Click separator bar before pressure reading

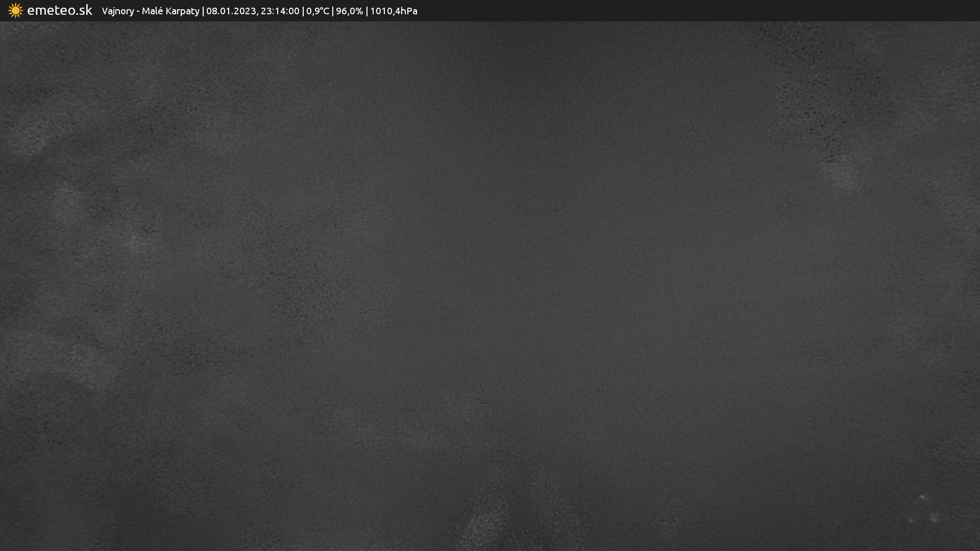[x=366, y=11]
